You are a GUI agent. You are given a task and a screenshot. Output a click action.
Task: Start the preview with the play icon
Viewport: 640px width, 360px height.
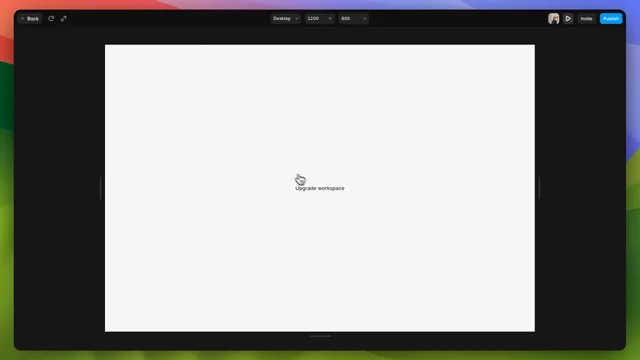568,19
